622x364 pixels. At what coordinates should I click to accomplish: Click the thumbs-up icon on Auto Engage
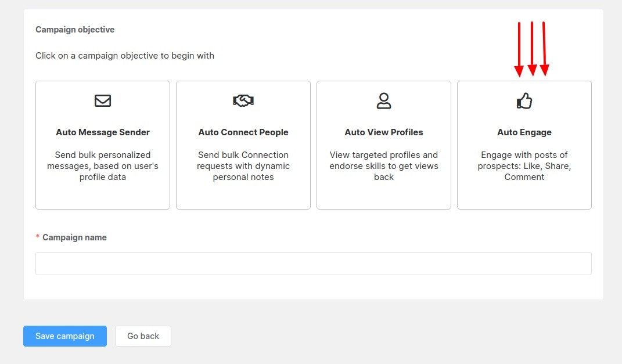[x=524, y=100]
